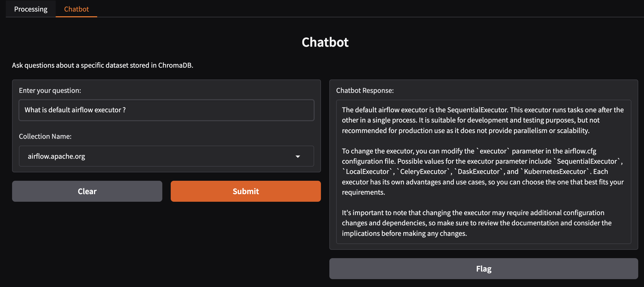The image size is (644, 287).
Task: Click the 'Collection Name:' label
Action: (45, 136)
